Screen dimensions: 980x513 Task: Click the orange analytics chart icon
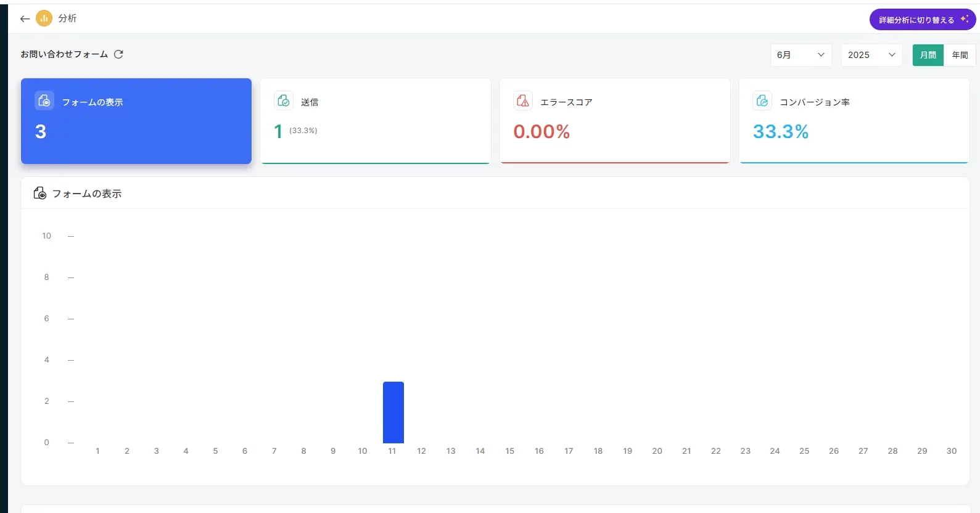coord(44,18)
